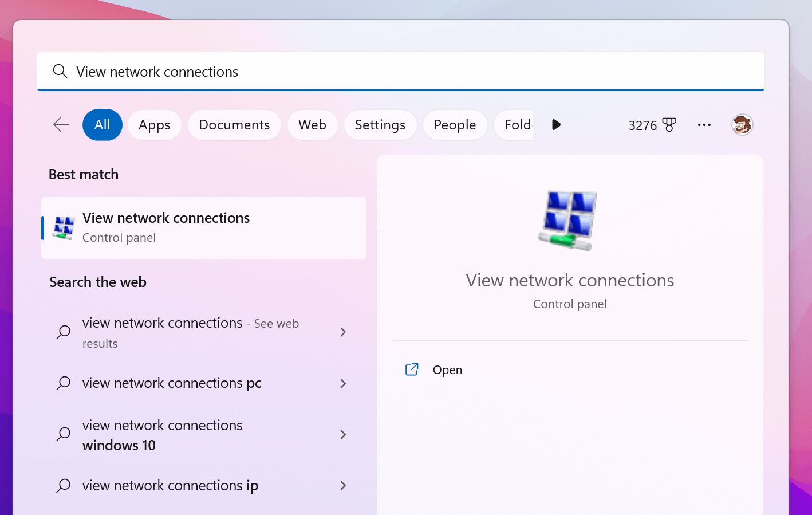Click your user profile avatar
Image resolution: width=812 pixels, height=515 pixels.
(742, 124)
